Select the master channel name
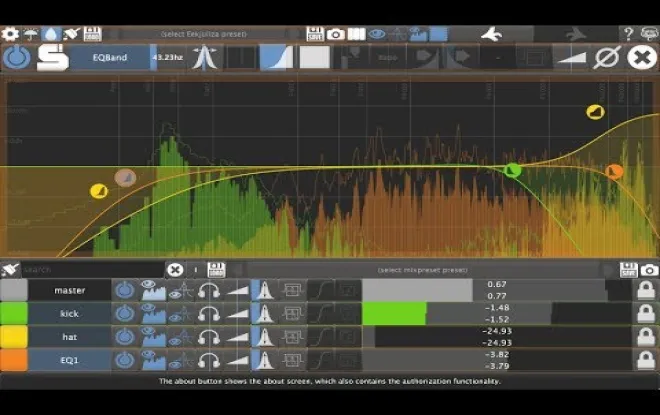Image resolution: width=660 pixels, height=415 pixels. tap(69, 290)
